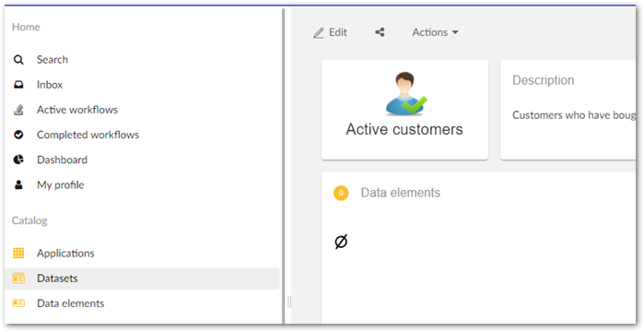Click the Actions dropdown arrow
Viewport: 644px width, 332px height.
[455, 32]
